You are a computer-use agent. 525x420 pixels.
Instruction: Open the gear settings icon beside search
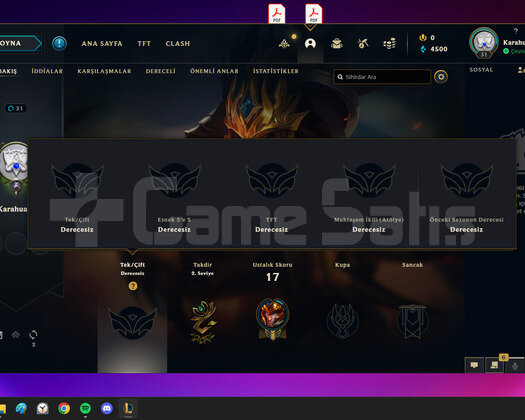(441, 77)
